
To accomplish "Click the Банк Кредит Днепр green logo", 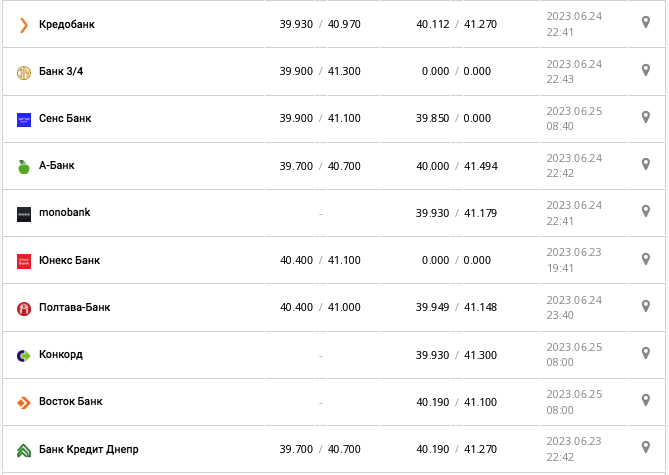I will 24,450.
